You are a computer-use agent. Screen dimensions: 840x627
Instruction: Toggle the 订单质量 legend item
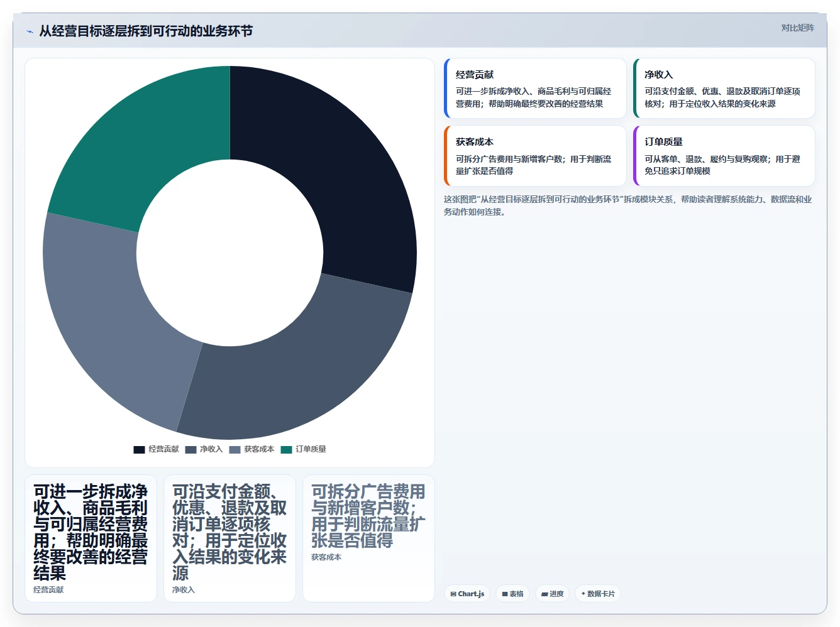(x=304, y=449)
